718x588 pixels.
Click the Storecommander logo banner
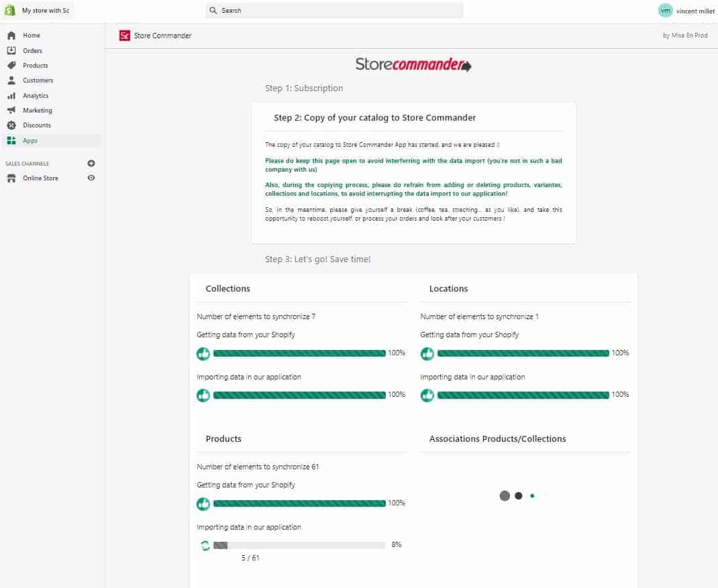click(x=413, y=64)
